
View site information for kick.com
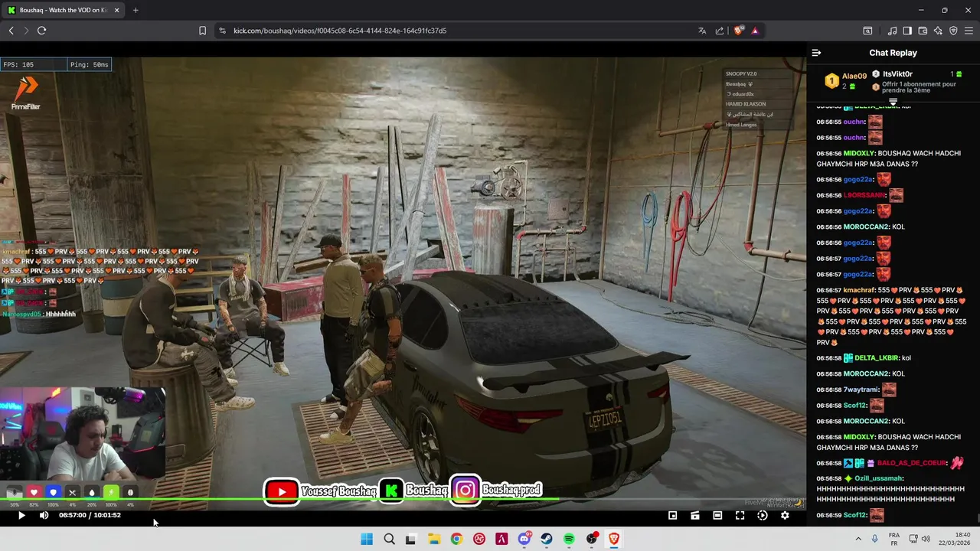tap(222, 31)
